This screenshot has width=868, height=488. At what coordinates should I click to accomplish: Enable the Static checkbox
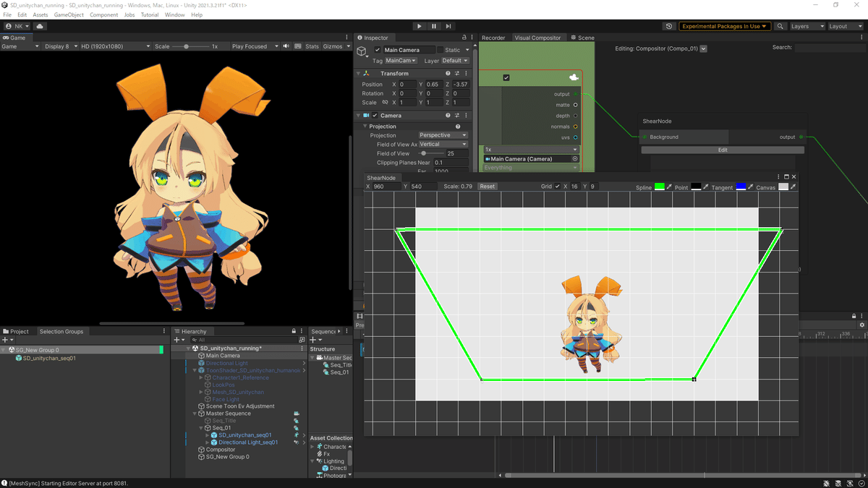tap(441, 51)
